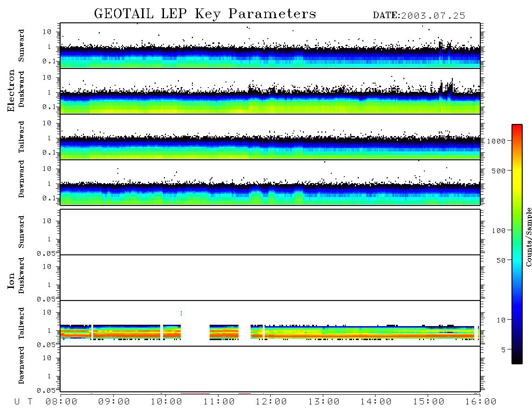Select the Ion Dawnward axis label
Image resolution: width=532 pixels, height=410 pixels.
(21, 365)
